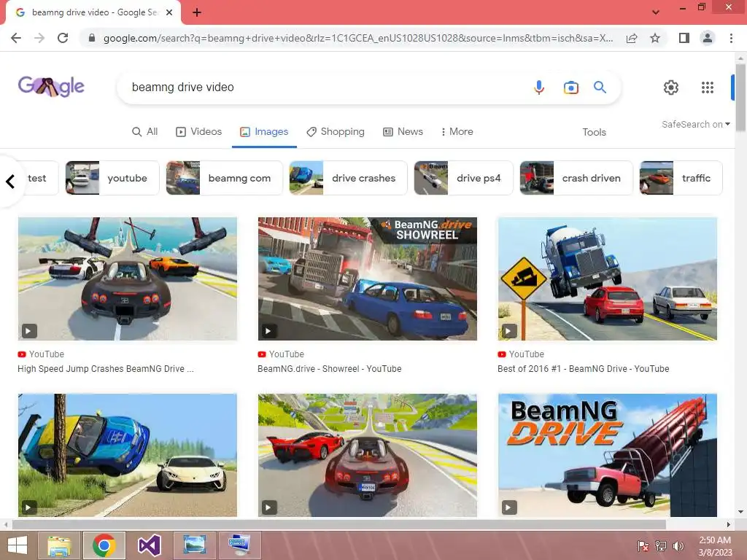Open the Windows Start menu

coord(18,545)
